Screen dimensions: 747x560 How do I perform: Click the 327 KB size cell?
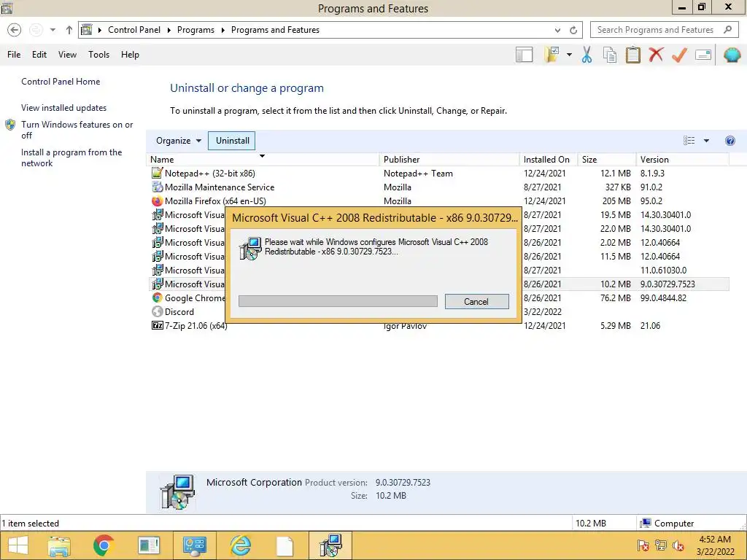click(618, 187)
